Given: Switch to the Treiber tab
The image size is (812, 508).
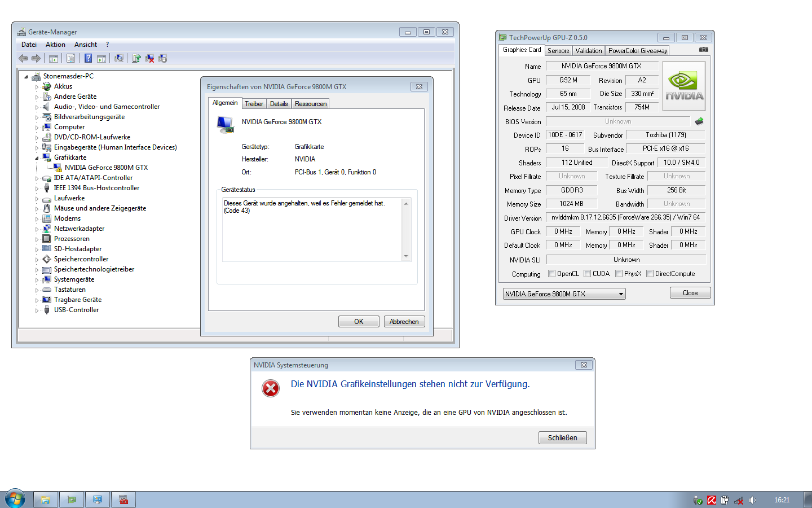Looking at the screenshot, I should click(x=254, y=104).
